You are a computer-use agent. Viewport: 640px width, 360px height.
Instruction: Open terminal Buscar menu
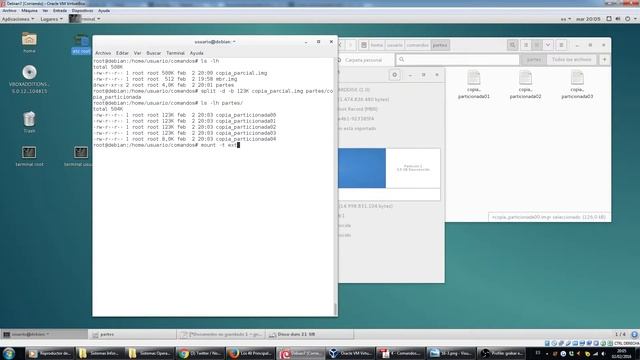(153, 53)
